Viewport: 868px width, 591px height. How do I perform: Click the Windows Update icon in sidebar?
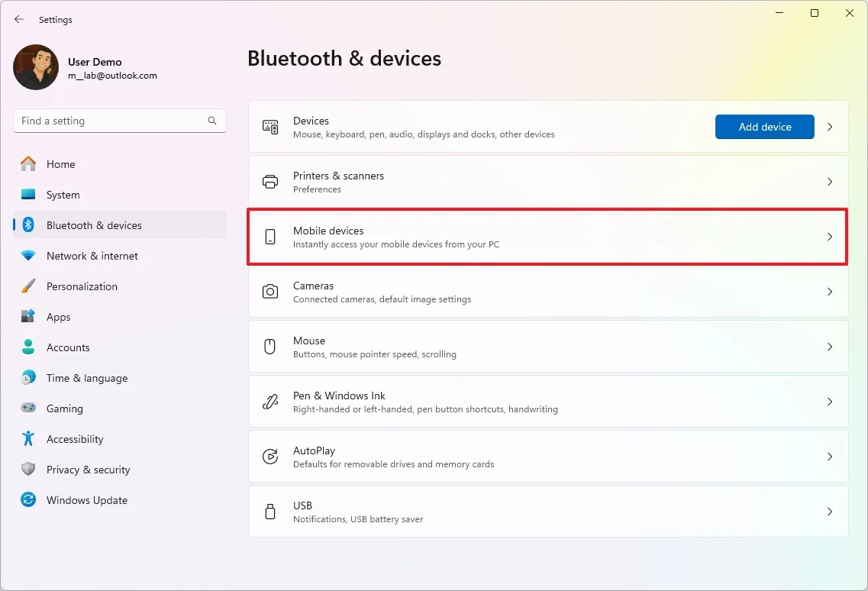(x=28, y=500)
